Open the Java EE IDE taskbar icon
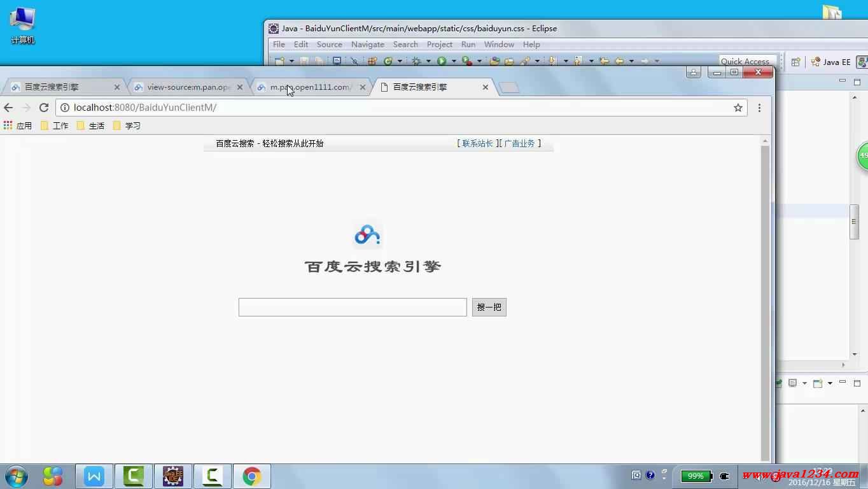Viewport: 868px width, 489px height. click(173, 476)
